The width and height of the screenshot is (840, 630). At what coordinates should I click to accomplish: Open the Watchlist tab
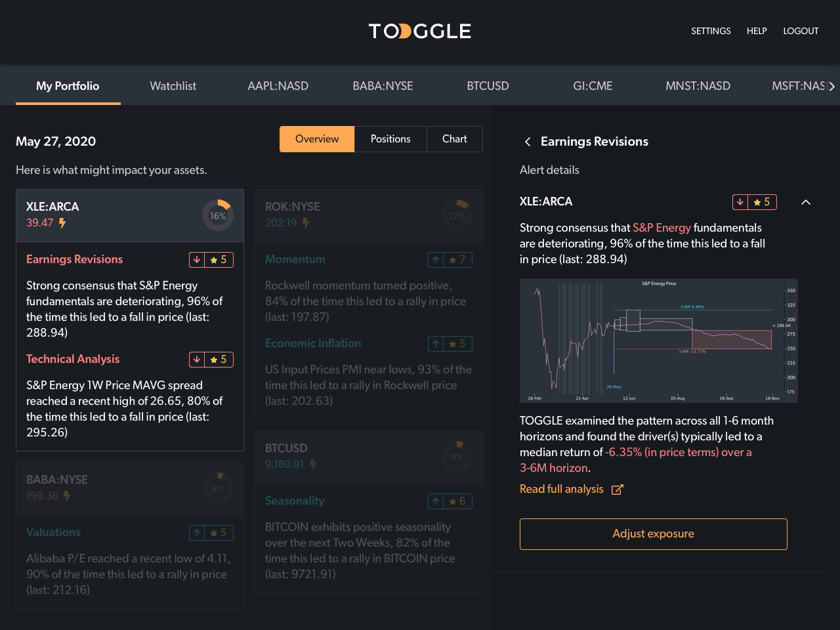pos(173,85)
